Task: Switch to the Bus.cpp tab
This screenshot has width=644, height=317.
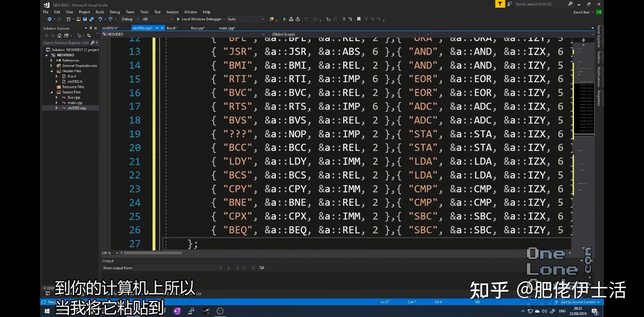Action: tap(198, 28)
